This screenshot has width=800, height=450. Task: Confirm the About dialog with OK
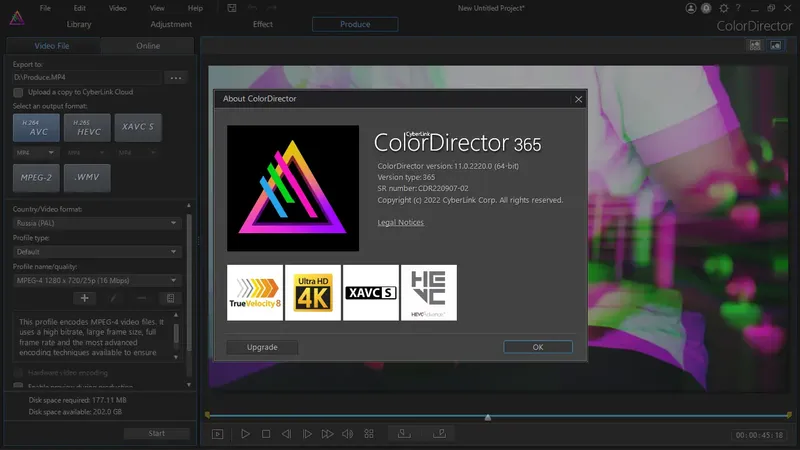(538, 347)
